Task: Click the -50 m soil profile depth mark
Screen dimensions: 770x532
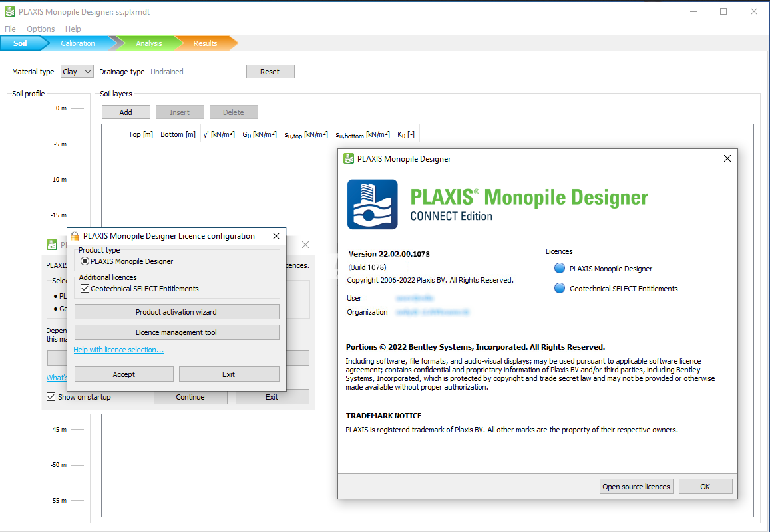Action: click(x=59, y=465)
